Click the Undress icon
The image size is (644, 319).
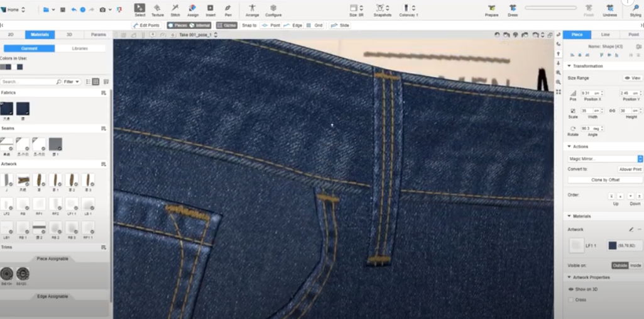pos(609,9)
